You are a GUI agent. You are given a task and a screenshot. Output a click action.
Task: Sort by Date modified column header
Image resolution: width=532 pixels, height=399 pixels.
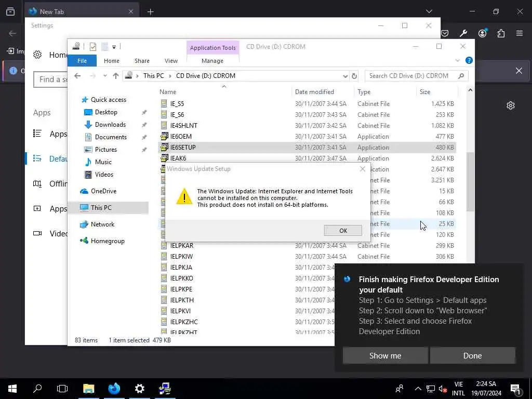pyautogui.click(x=314, y=91)
